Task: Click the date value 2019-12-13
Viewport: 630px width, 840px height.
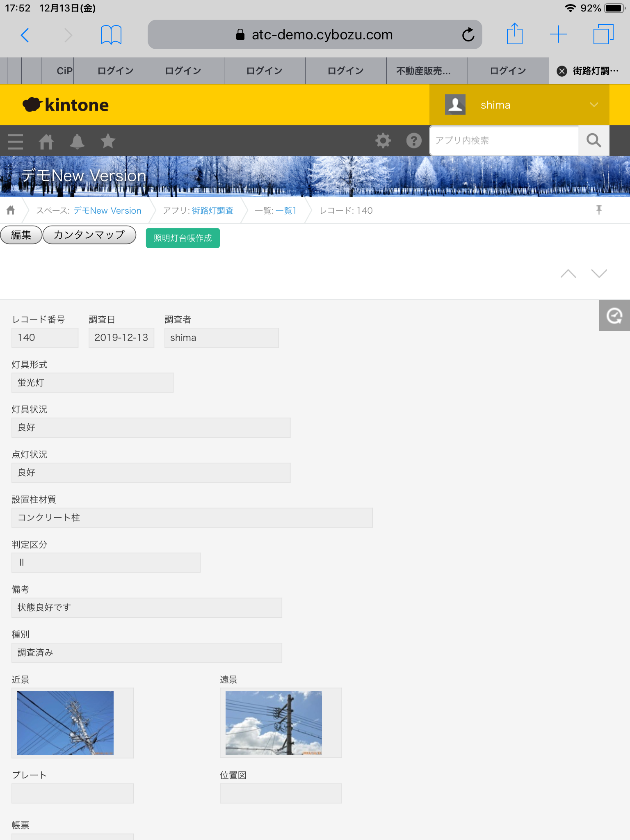Action: [x=121, y=338]
